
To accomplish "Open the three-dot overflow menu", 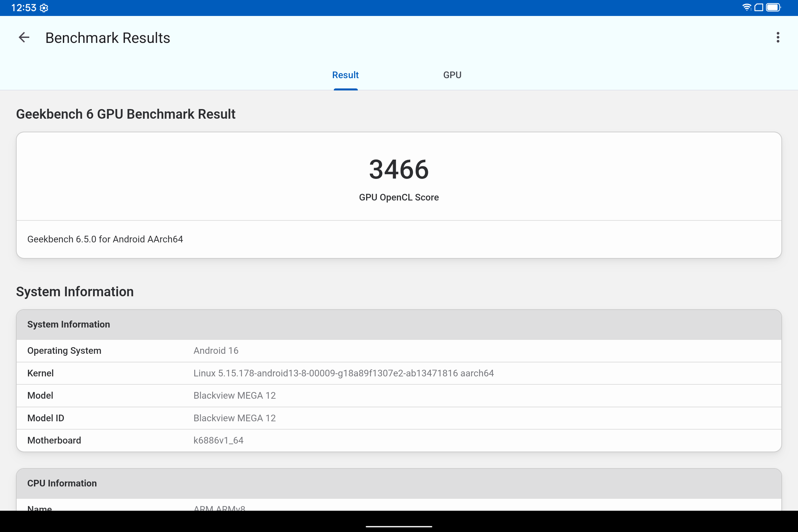I will pyautogui.click(x=778, y=38).
